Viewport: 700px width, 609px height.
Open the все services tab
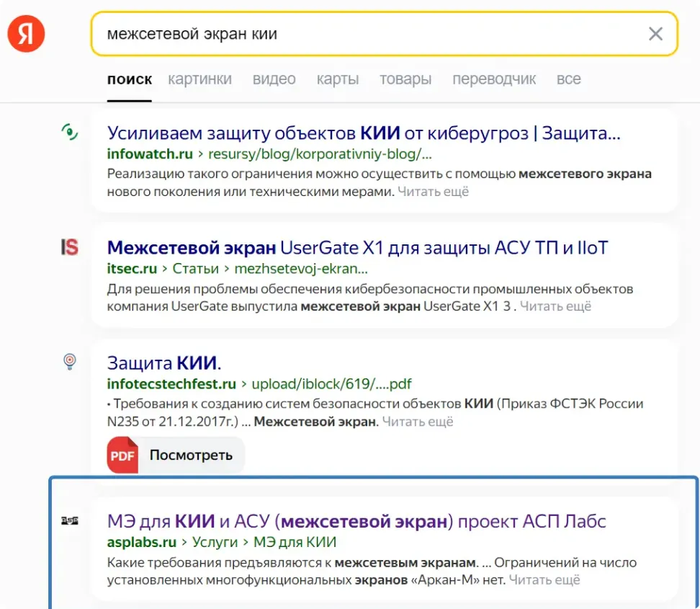[568, 79]
